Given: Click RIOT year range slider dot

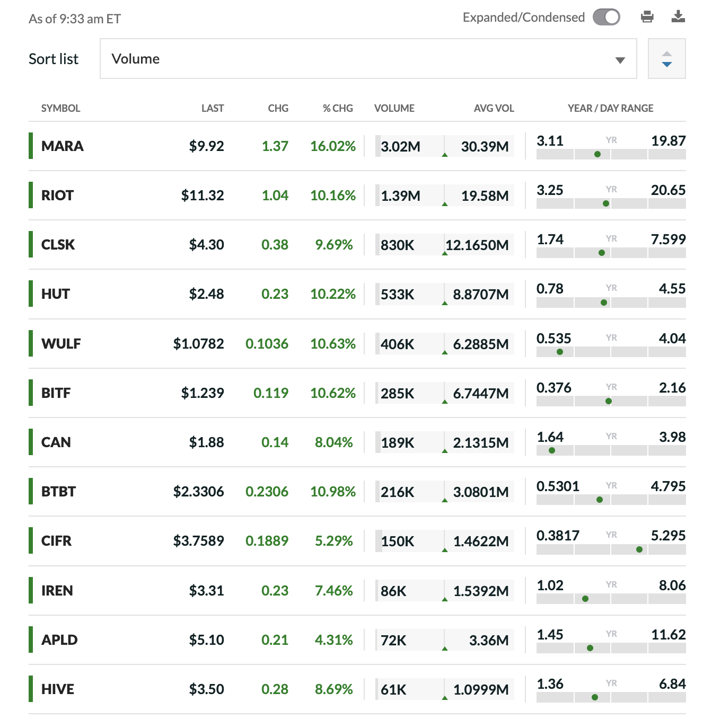Looking at the screenshot, I should [606, 203].
